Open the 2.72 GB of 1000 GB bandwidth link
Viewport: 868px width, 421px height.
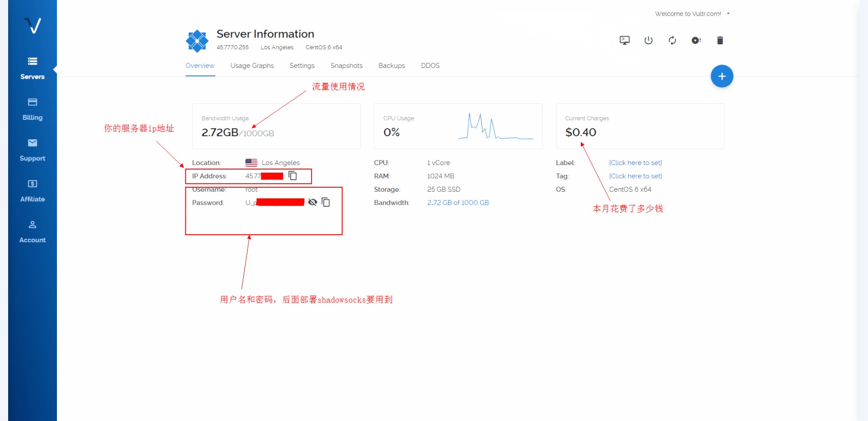pyautogui.click(x=458, y=203)
